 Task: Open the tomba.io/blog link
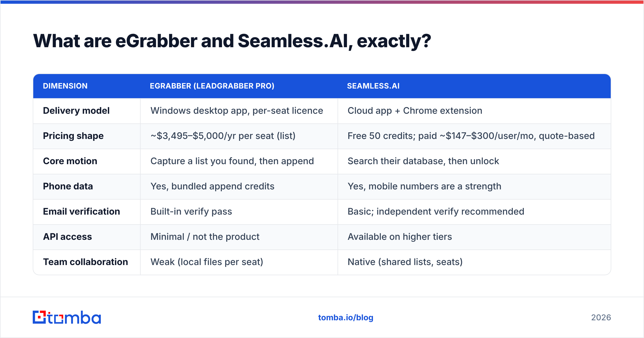[346, 318]
